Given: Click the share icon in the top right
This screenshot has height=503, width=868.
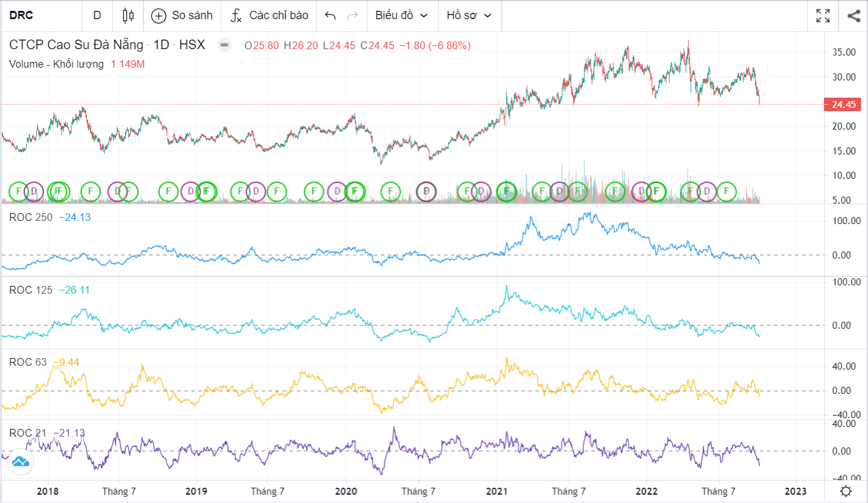Looking at the screenshot, I should tap(853, 16).
